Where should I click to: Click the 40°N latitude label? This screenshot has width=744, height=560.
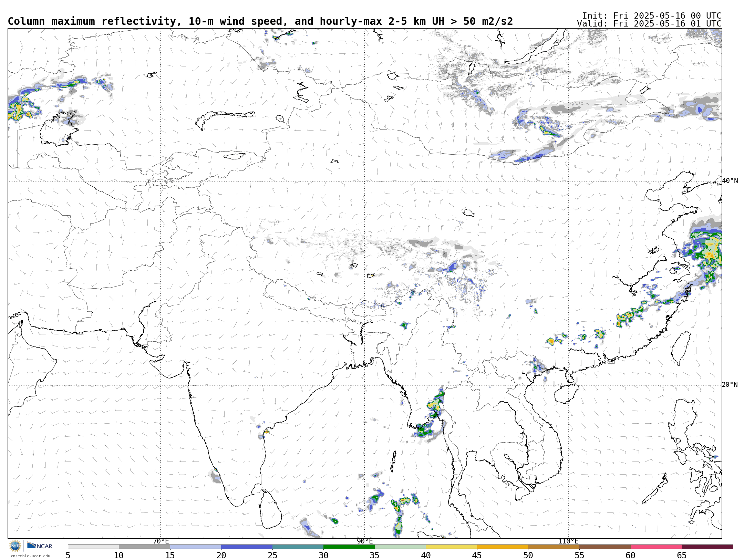(x=730, y=181)
